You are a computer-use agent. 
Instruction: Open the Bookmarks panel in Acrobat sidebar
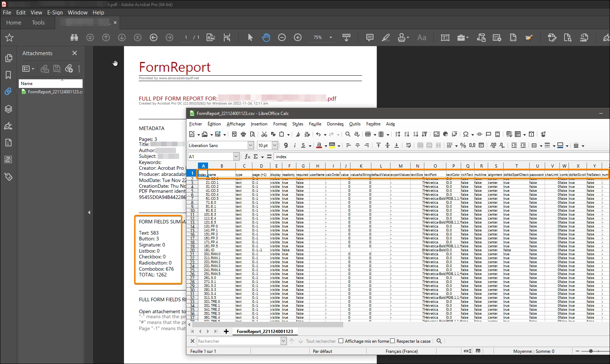click(8, 75)
